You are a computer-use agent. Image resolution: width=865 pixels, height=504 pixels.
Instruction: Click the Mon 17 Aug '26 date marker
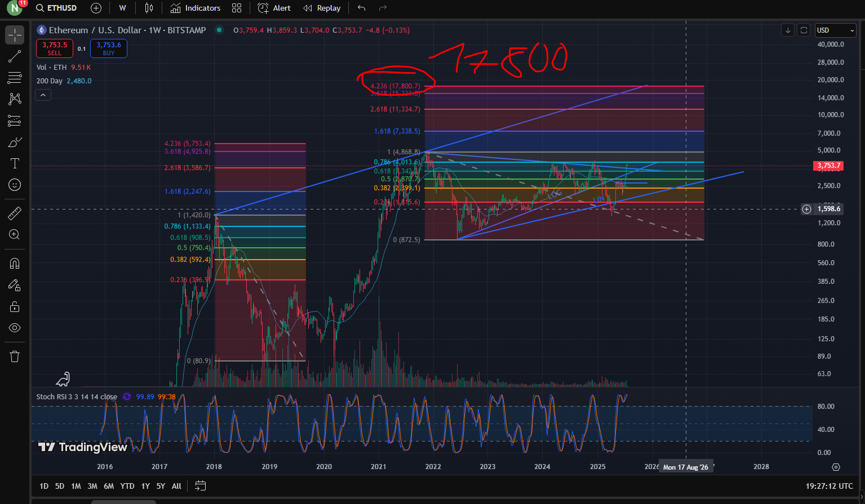pos(686,467)
